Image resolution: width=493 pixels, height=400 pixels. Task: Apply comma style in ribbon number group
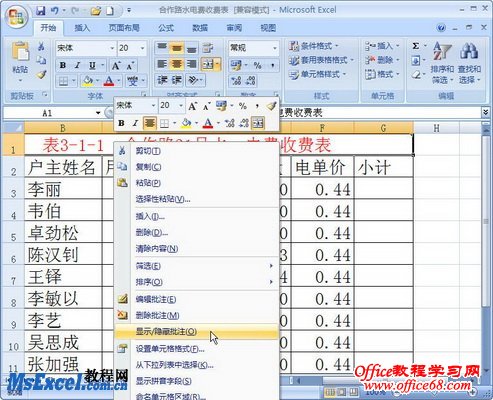(x=272, y=65)
